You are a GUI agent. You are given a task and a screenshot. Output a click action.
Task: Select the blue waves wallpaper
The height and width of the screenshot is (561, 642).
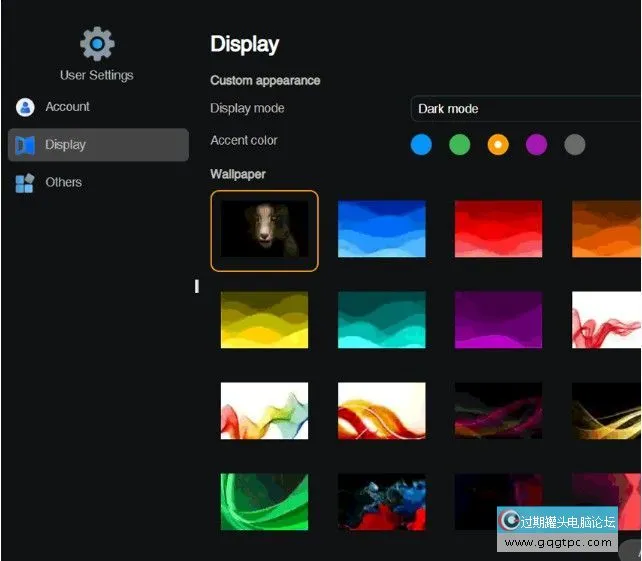tap(381, 229)
